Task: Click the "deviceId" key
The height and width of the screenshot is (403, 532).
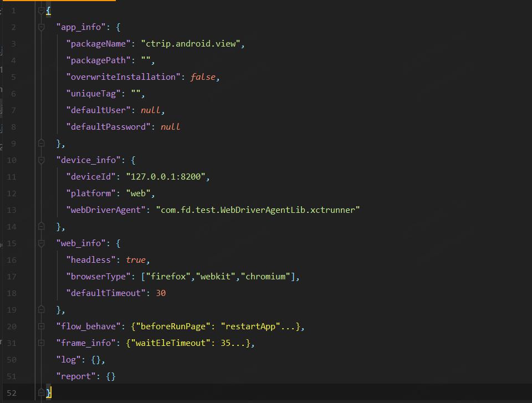Action: [x=91, y=176]
